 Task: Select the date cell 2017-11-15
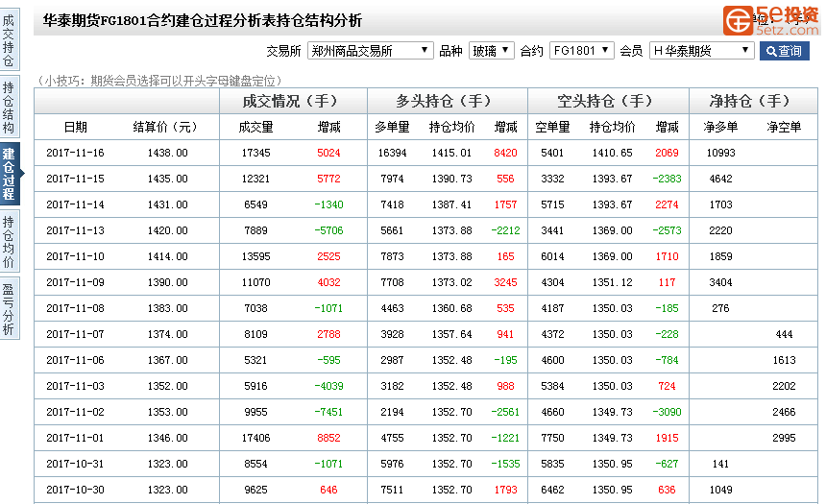point(75,179)
